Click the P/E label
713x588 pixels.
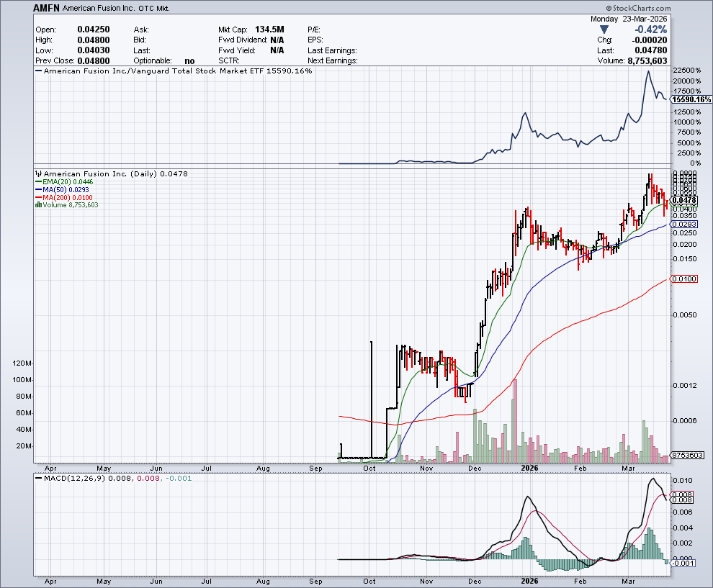point(314,30)
